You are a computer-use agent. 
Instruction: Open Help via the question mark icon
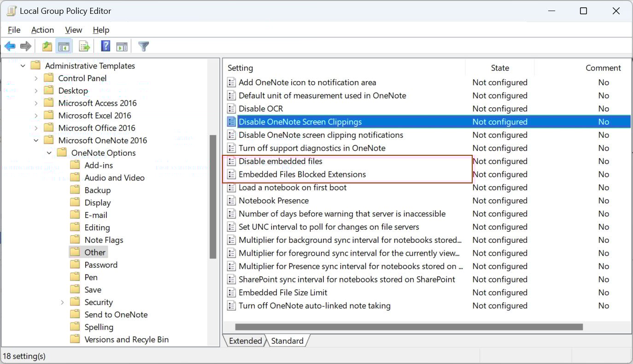click(x=105, y=46)
